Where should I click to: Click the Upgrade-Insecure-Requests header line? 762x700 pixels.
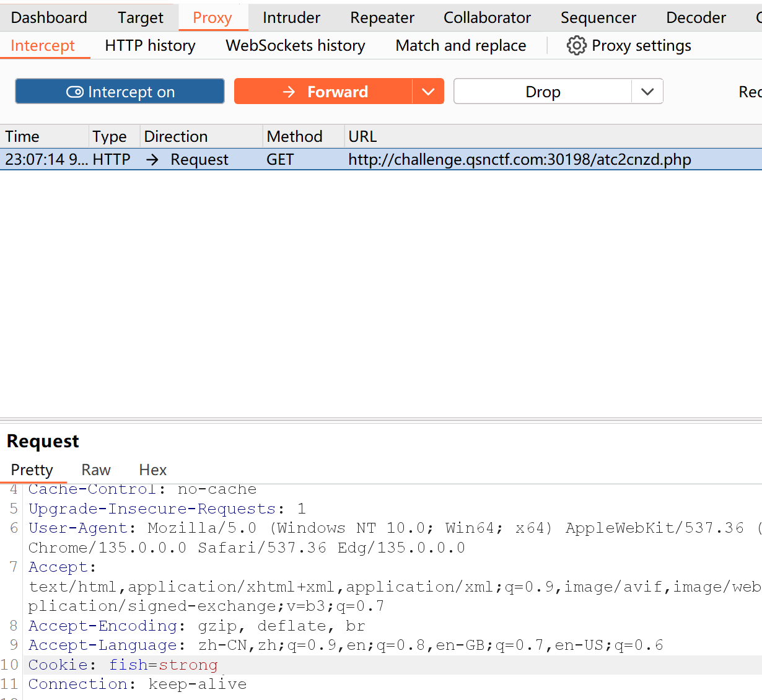(167, 509)
